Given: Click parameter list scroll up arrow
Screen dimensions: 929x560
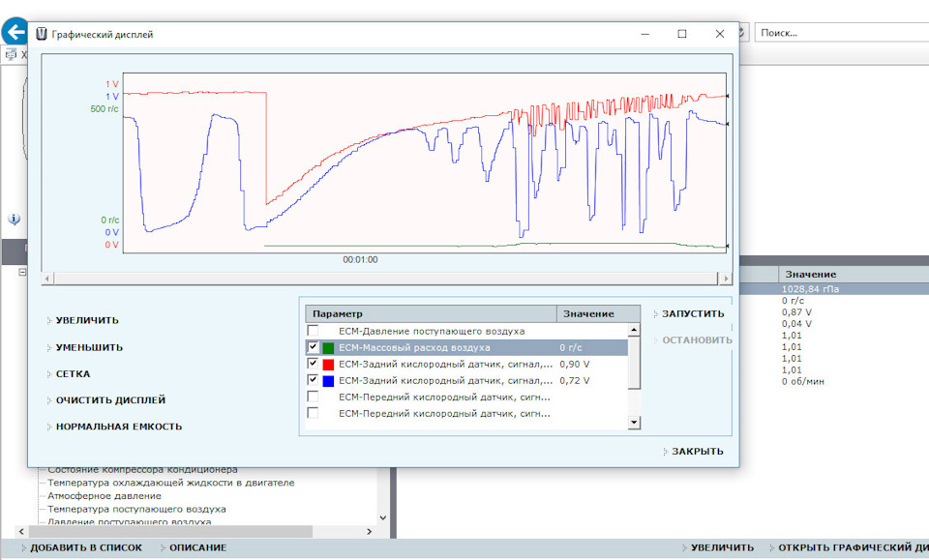Looking at the screenshot, I should 634,329.
